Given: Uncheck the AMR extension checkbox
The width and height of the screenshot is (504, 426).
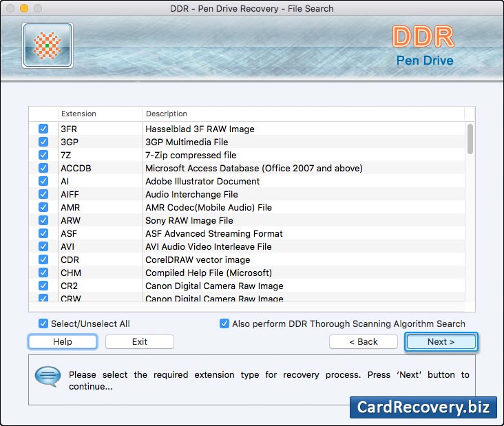Looking at the screenshot, I should click(43, 207).
